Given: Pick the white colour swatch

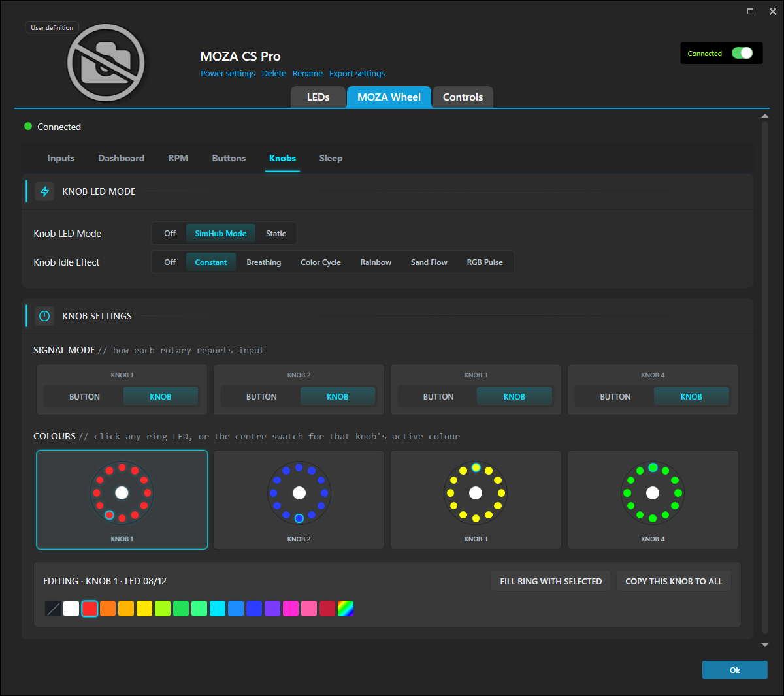Looking at the screenshot, I should (x=71, y=609).
